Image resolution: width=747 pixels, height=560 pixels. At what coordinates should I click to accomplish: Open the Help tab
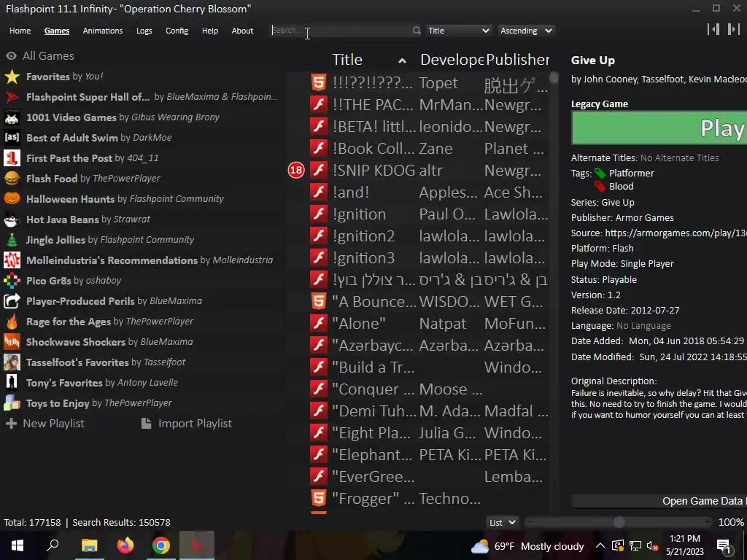point(209,31)
